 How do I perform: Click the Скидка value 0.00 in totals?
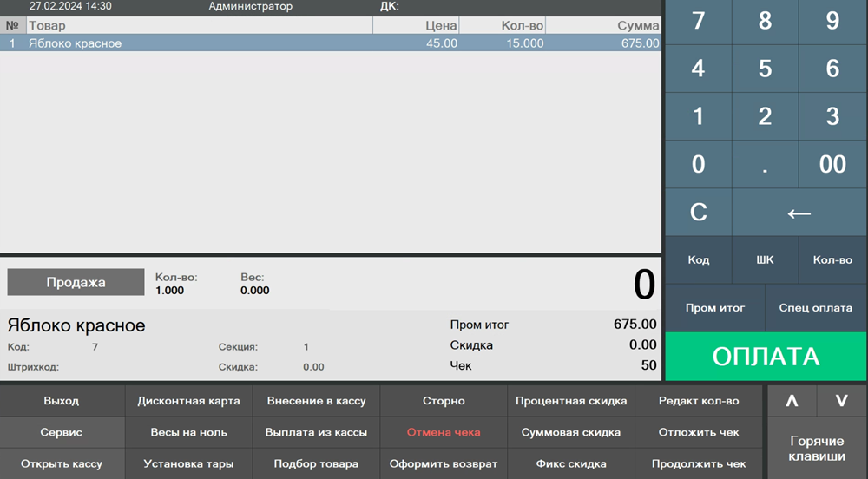pyautogui.click(x=642, y=344)
